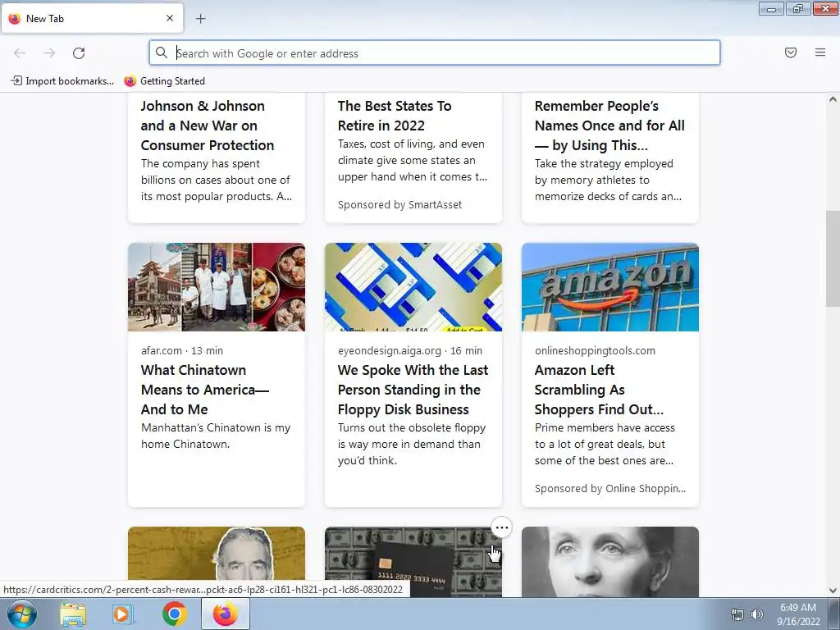Reload the current page

coord(79,53)
